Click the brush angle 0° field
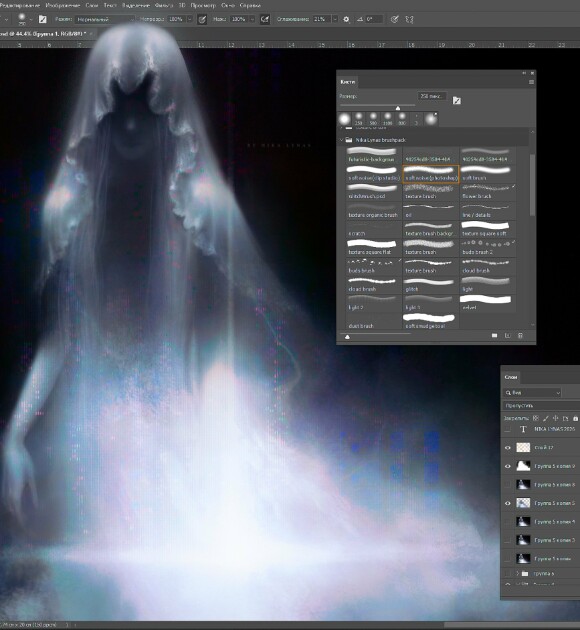Viewport: 580px width, 630px height. click(x=374, y=19)
